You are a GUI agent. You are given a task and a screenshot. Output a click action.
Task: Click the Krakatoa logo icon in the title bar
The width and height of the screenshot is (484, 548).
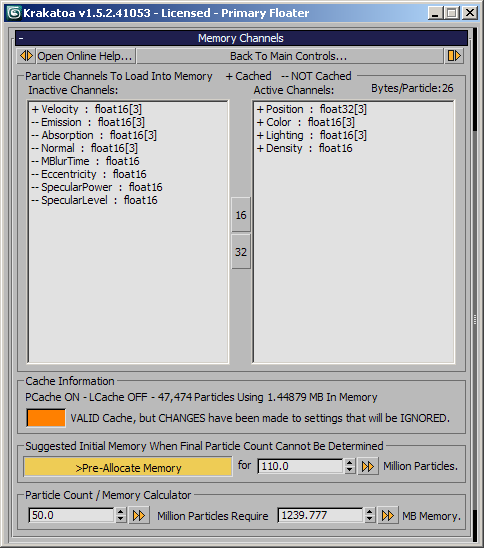(x=14, y=13)
